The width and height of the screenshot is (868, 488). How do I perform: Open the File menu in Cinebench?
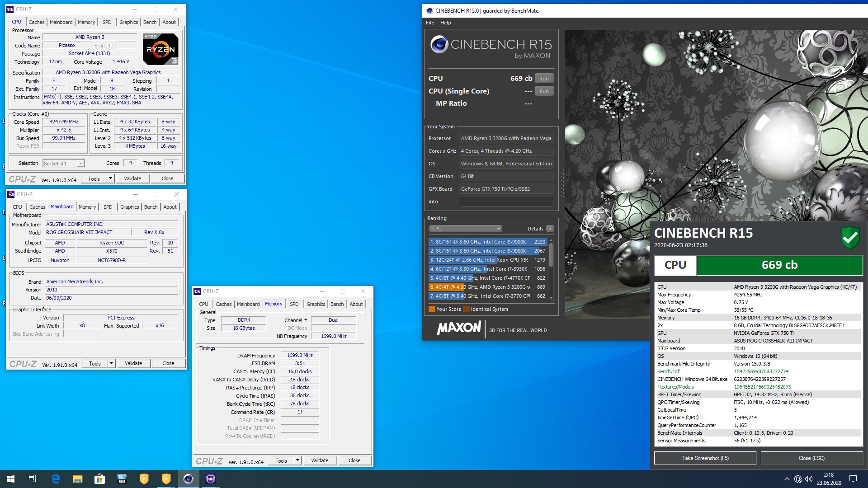click(429, 23)
